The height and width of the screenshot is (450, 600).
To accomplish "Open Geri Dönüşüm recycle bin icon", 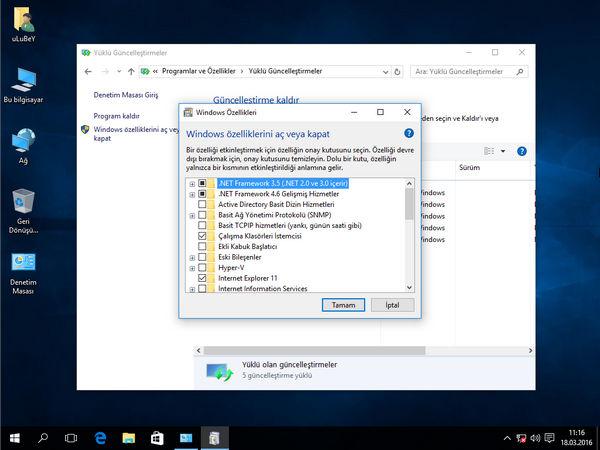I will [24, 211].
